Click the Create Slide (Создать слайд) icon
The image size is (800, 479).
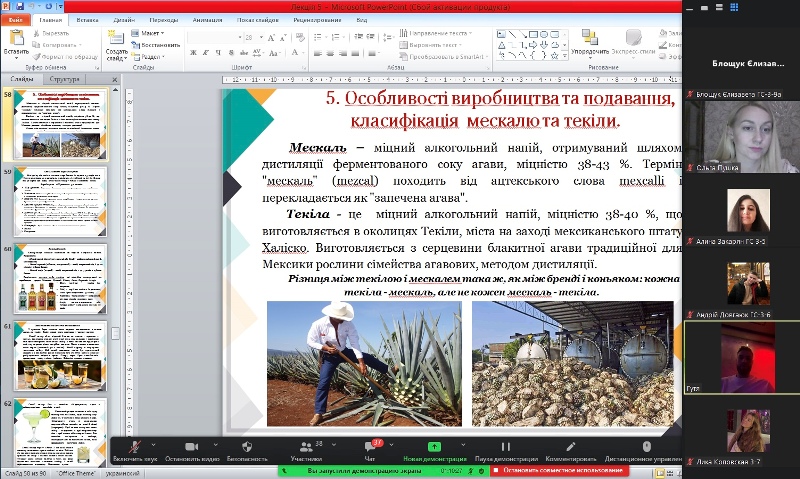[x=116, y=40]
